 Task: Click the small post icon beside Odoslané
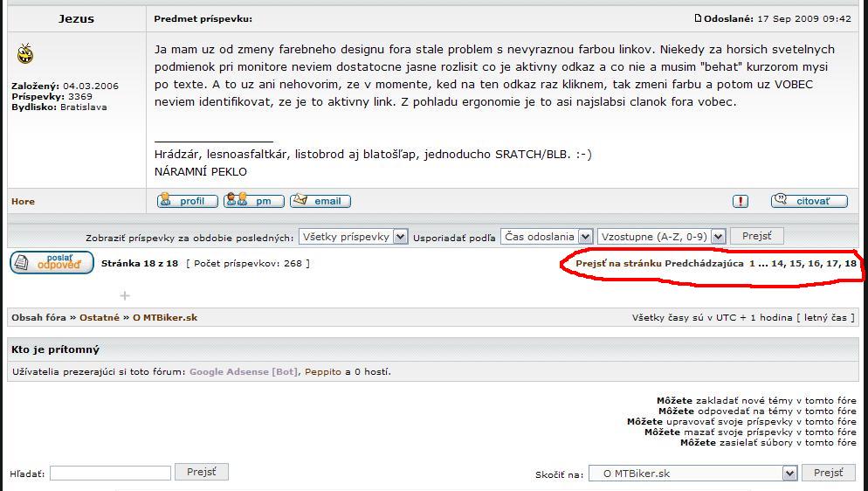coord(698,18)
